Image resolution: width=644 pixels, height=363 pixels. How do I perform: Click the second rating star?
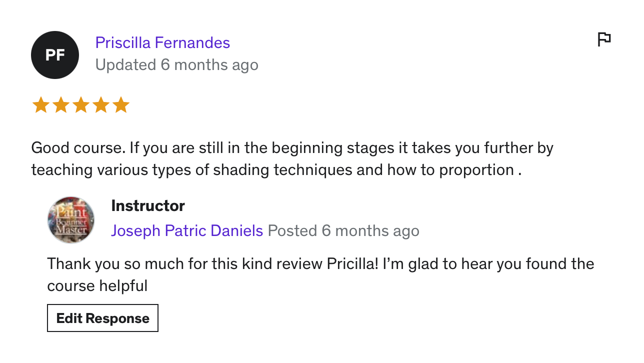(x=60, y=105)
